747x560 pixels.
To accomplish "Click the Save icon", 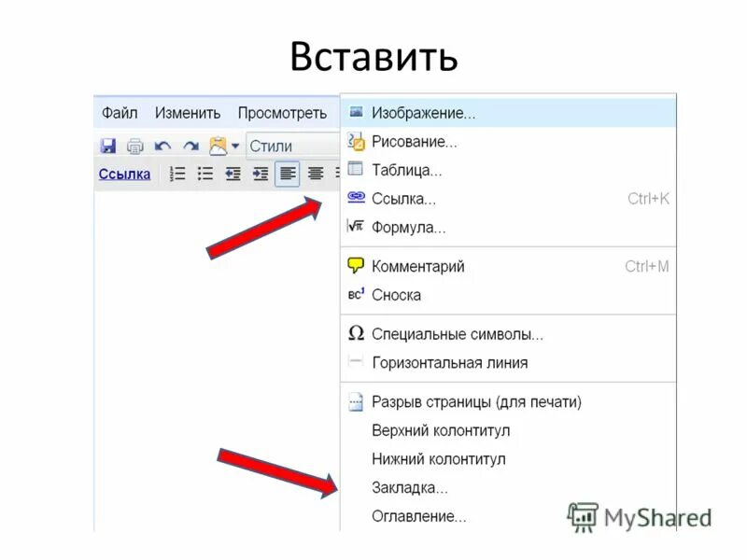I will click(x=108, y=145).
